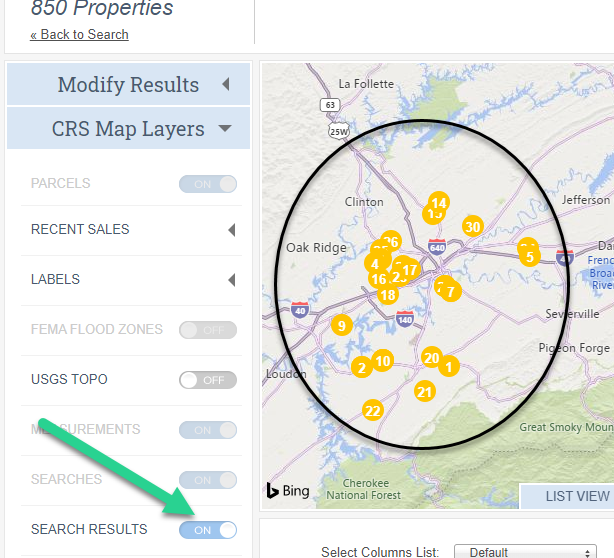Click the Back to Search link
The width and height of the screenshot is (614, 558).
click(x=79, y=34)
